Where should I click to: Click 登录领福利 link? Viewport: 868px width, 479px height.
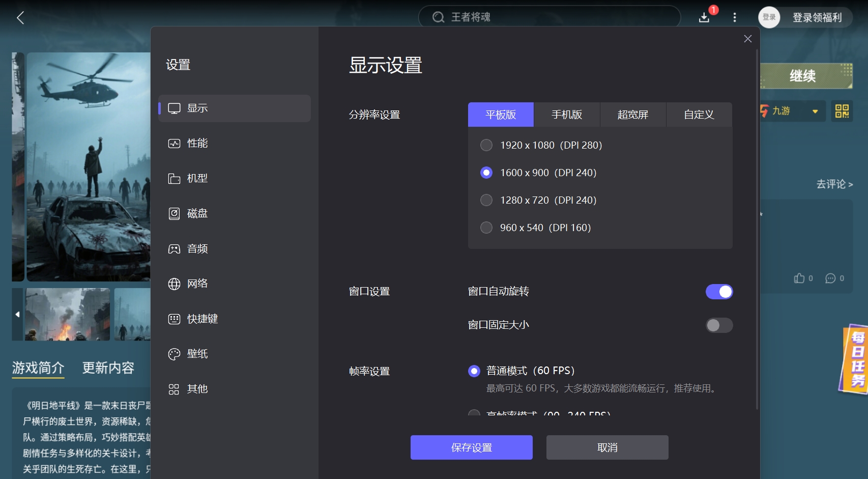[817, 18]
